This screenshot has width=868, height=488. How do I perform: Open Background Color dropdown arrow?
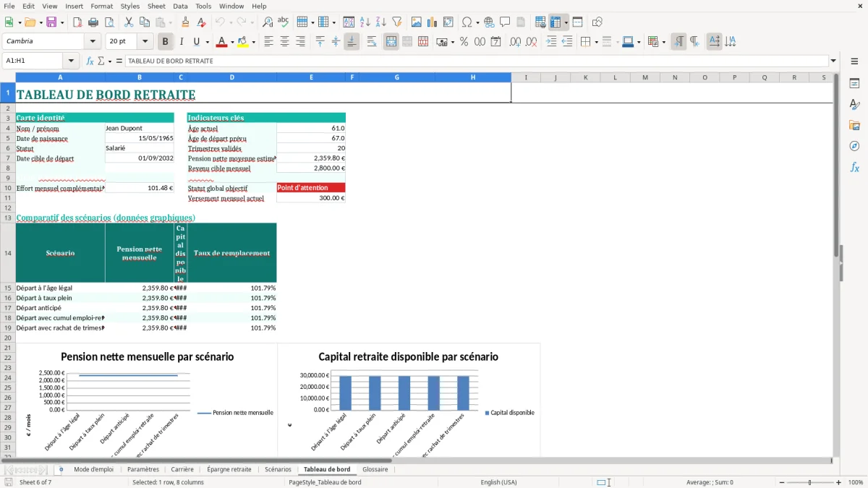tap(253, 42)
